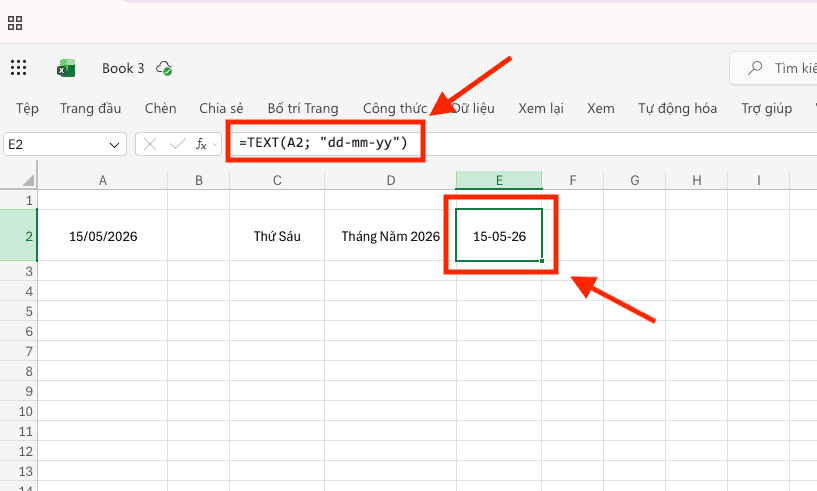Click cell containing Tháng Năm 2026
The width and height of the screenshot is (817, 491).
390,236
